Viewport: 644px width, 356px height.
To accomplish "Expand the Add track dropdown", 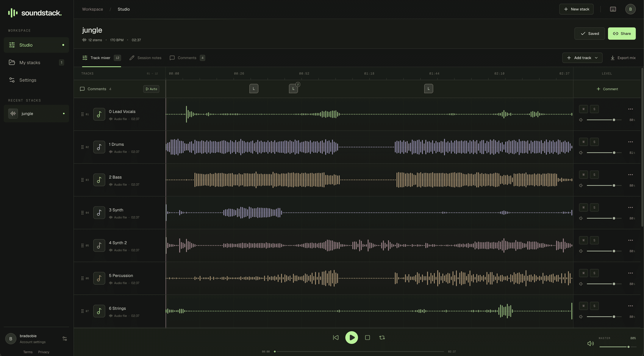I will pyautogui.click(x=582, y=58).
